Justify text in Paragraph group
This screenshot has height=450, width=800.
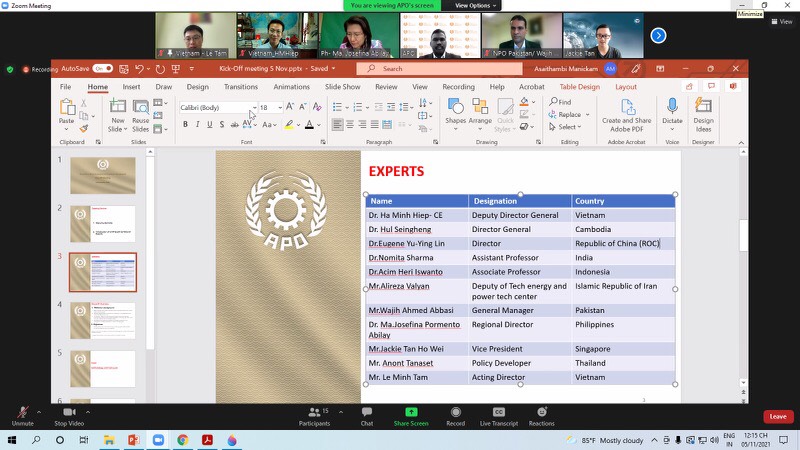point(374,124)
